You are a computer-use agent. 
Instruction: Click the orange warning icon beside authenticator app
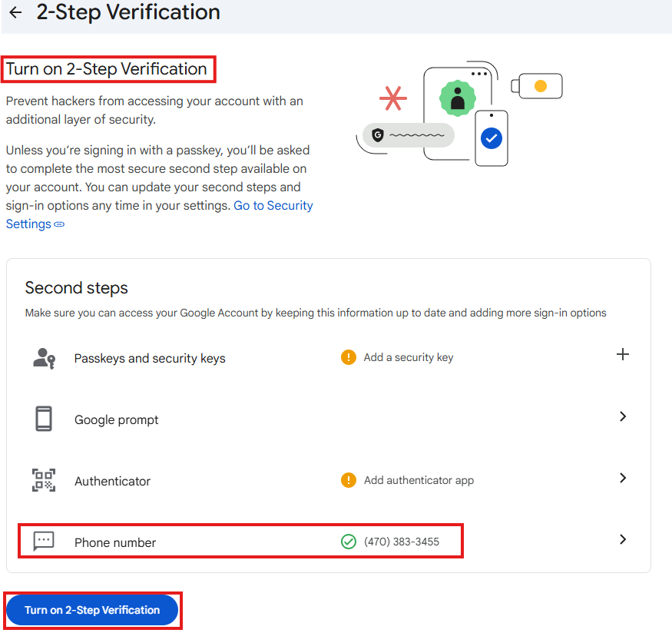tap(349, 480)
